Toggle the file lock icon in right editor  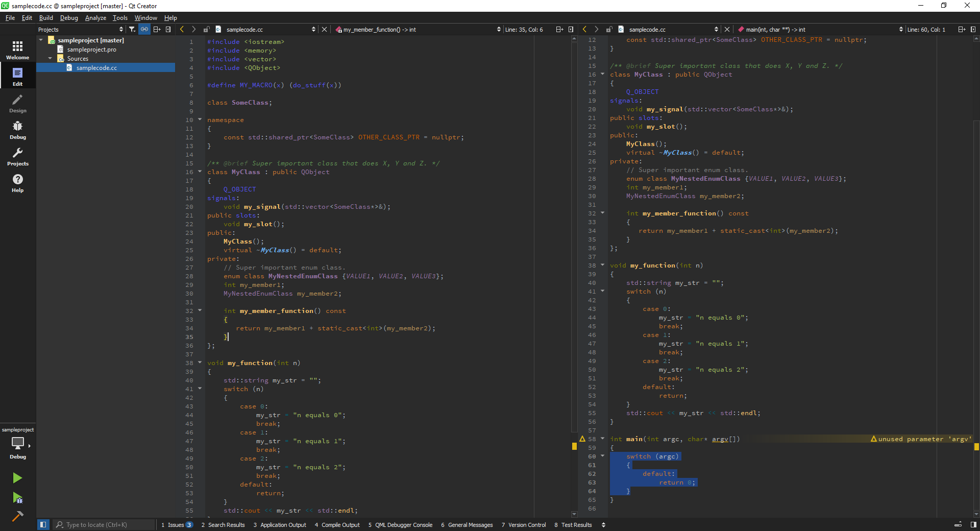609,30
